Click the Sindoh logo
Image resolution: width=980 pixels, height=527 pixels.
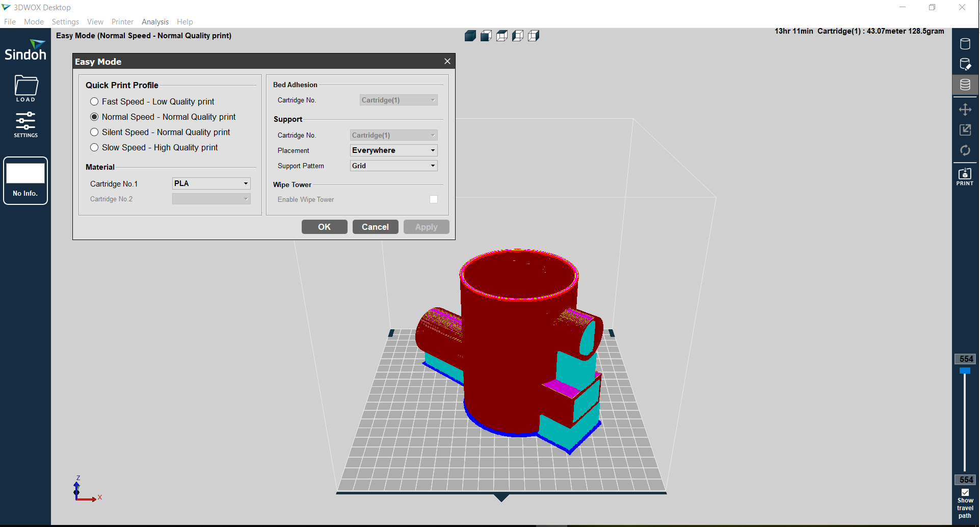click(x=25, y=50)
